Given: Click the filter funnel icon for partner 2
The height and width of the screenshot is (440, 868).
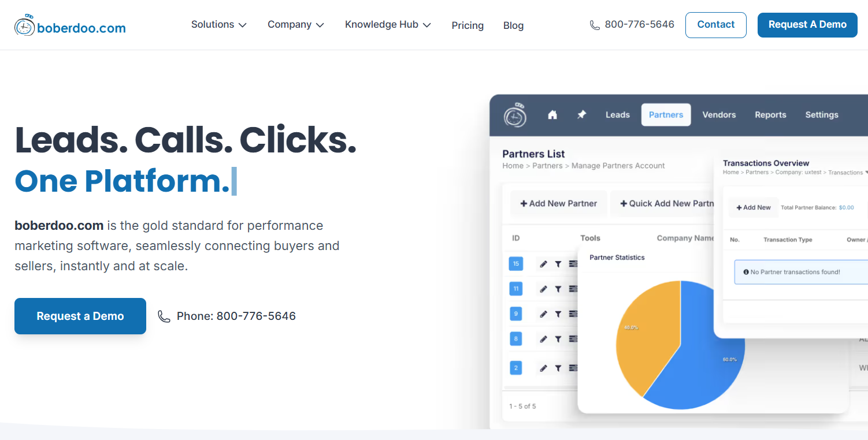Looking at the screenshot, I should click(x=558, y=368).
